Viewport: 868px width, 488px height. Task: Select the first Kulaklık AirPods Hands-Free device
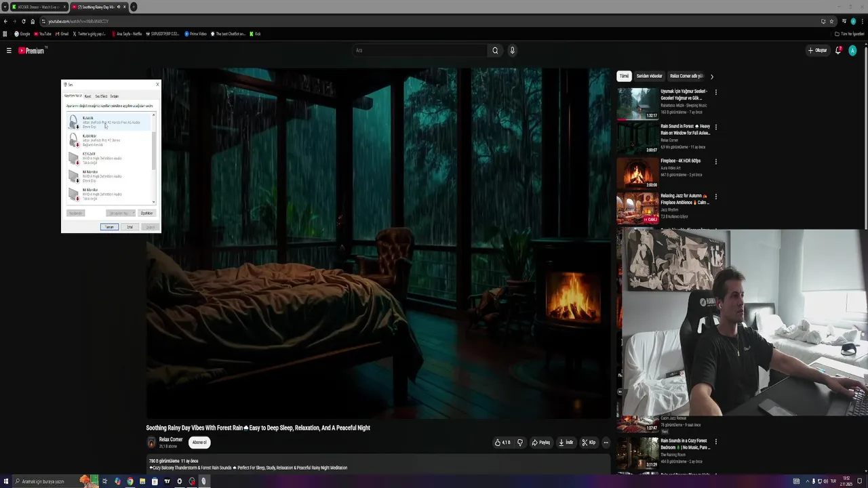tap(108, 122)
